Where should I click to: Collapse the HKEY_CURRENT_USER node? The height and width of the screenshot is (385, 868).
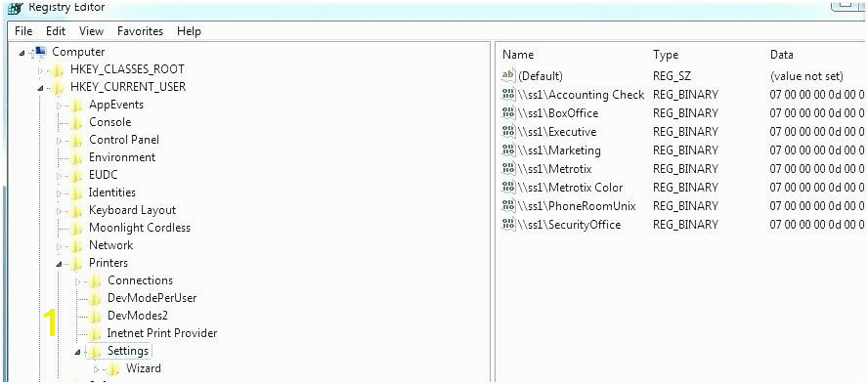[x=40, y=88]
